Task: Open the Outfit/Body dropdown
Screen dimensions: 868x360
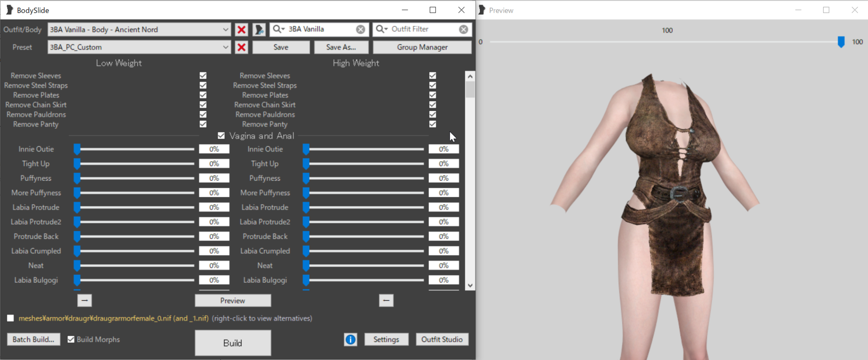Action: tap(139, 29)
